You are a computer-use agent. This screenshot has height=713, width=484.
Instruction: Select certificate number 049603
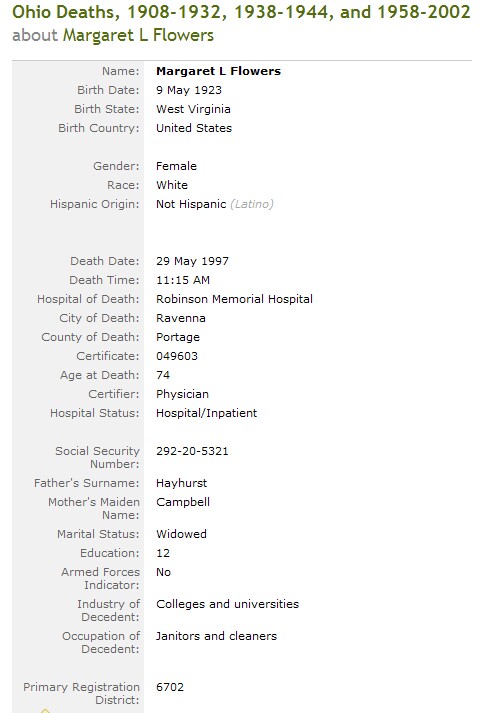(x=177, y=356)
